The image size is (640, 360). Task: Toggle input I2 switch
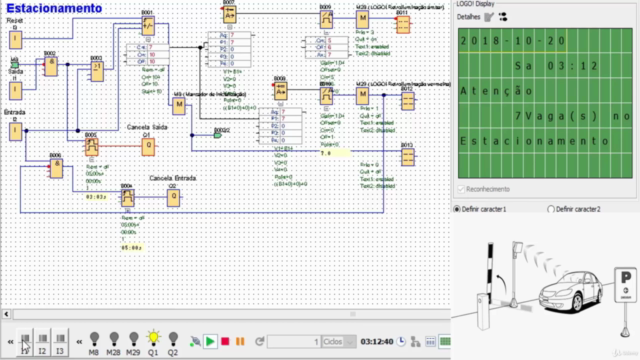click(42, 343)
